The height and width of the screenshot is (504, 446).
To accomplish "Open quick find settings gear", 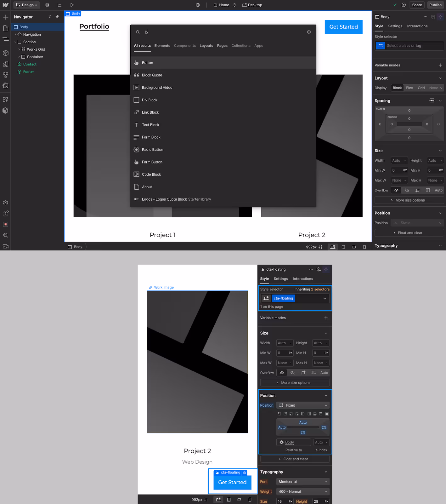I will (309, 32).
